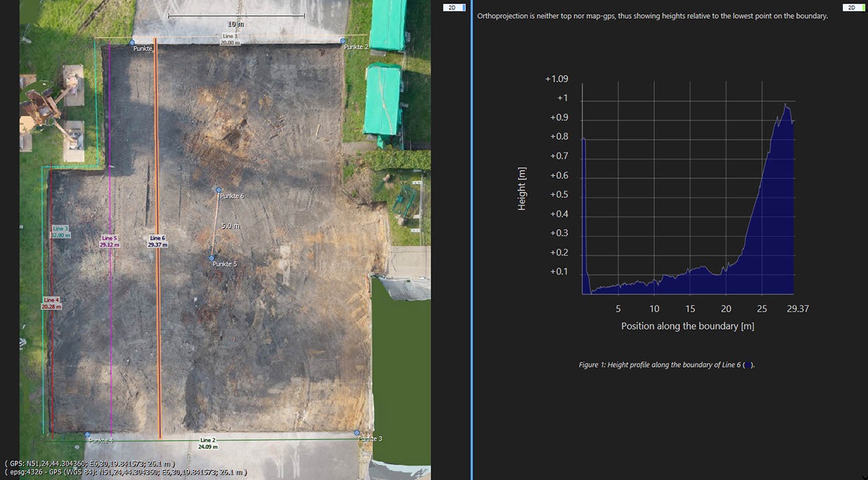This screenshot has height=480, width=868.
Task: Click the epsg:4326 coordinate system readout
Action: point(126,472)
